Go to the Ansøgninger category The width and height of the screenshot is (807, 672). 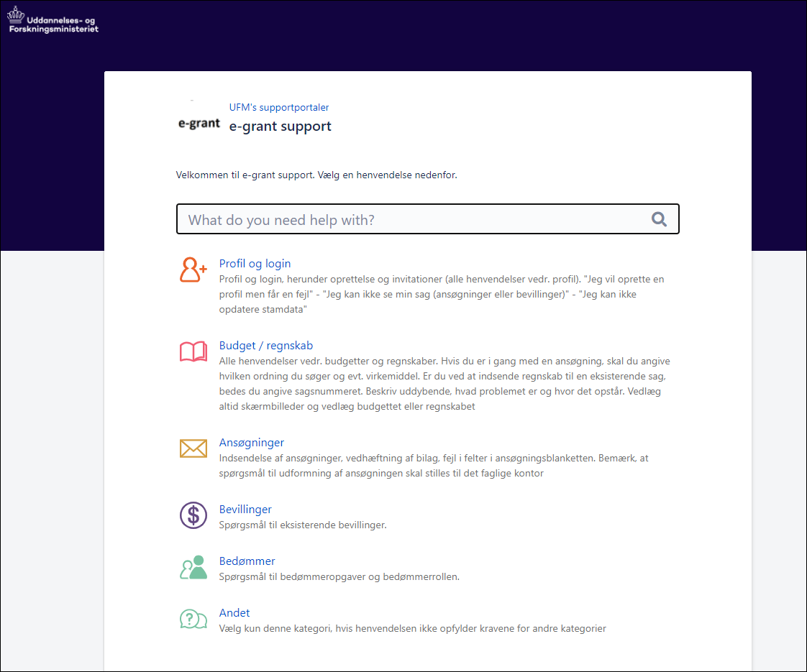coord(251,443)
